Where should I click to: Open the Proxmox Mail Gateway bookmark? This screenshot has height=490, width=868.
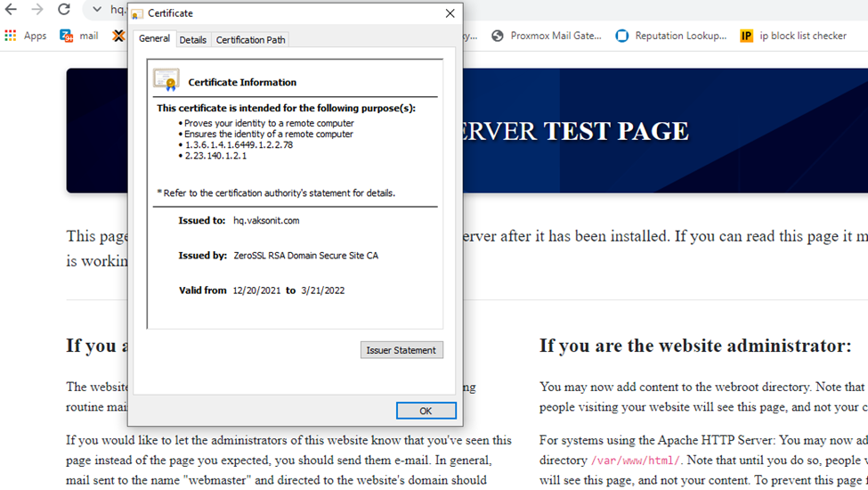point(547,36)
